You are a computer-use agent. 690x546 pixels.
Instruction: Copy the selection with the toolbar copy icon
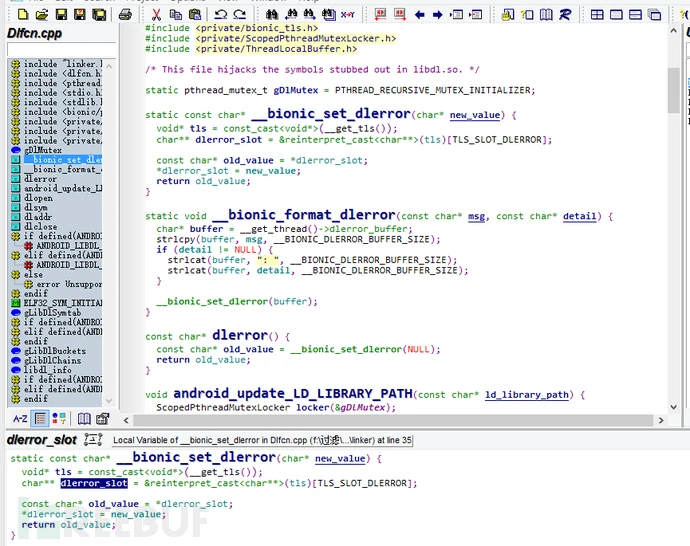tap(176, 15)
